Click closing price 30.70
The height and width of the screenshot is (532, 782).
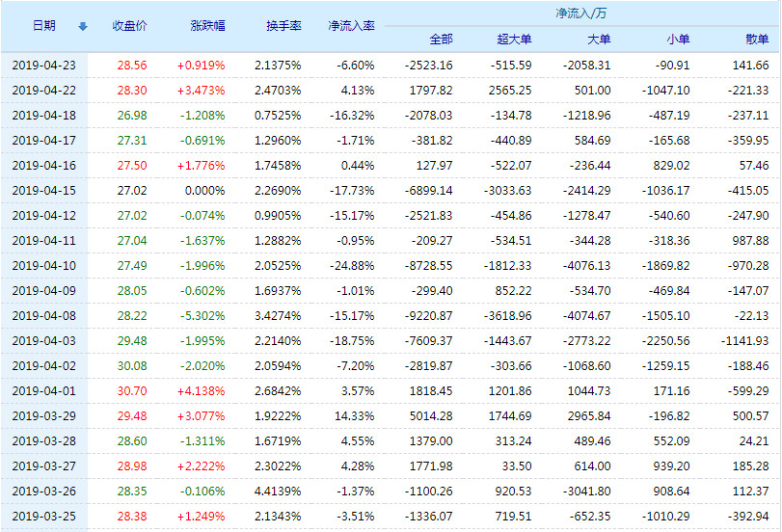click(132, 391)
